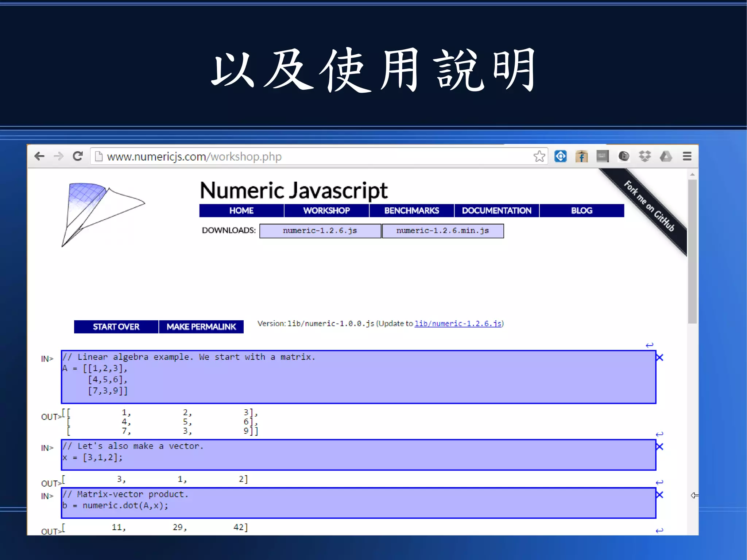Viewport: 747px width, 560px height.
Task: Bookmark page with the star icon
Action: pos(539,157)
